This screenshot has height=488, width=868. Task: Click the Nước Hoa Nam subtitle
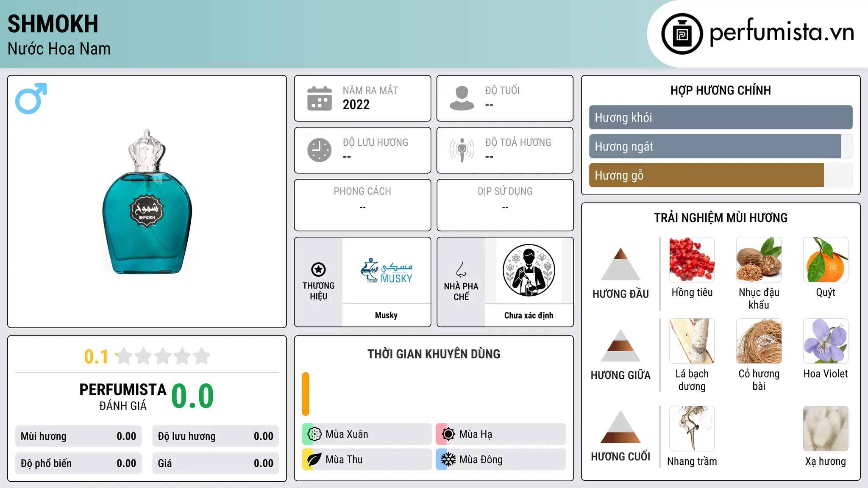[x=59, y=49]
